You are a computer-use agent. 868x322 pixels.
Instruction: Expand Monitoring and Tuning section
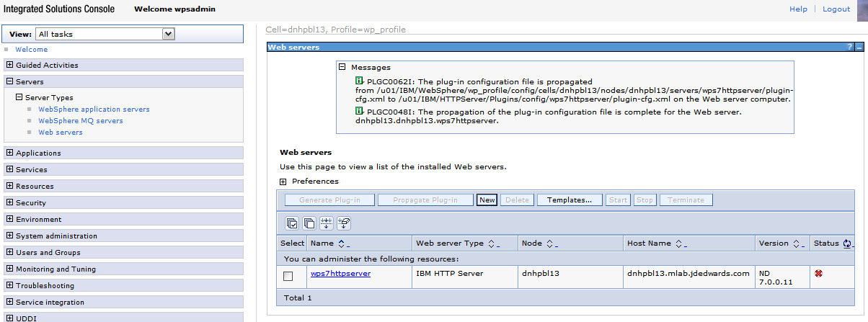click(x=9, y=269)
